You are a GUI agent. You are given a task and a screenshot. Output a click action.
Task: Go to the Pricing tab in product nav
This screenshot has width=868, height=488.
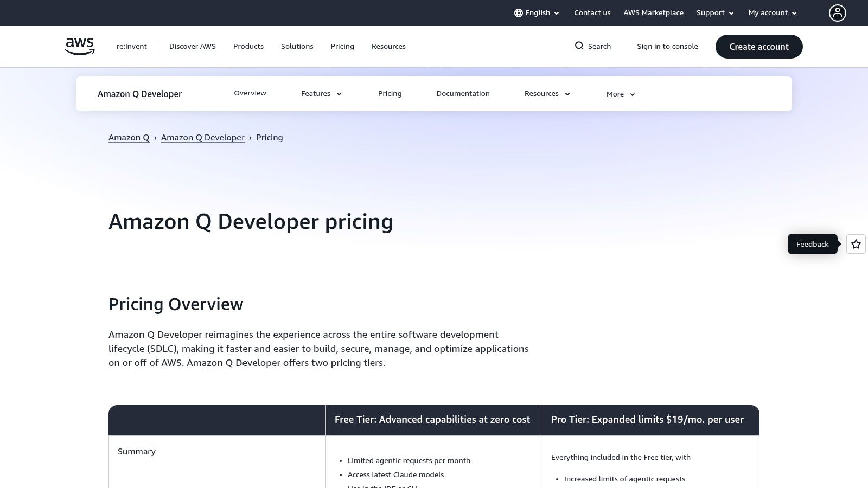pos(390,94)
